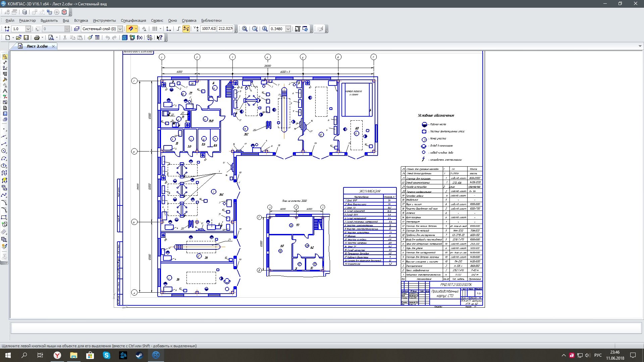Click the Print icon
Screen dimensions: 644x362
(37, 38)
